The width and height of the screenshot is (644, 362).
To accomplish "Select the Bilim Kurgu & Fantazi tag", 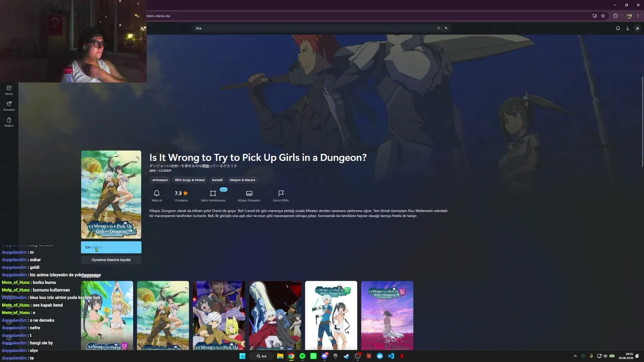I will point(190,180).
